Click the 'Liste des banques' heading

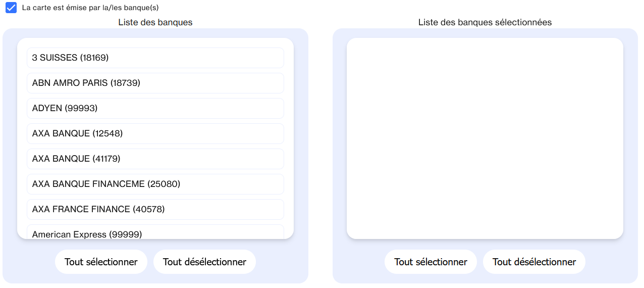point(155,22)
